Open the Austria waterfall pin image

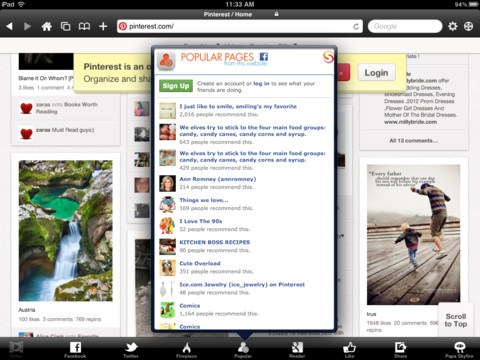[x=66, y=231]
